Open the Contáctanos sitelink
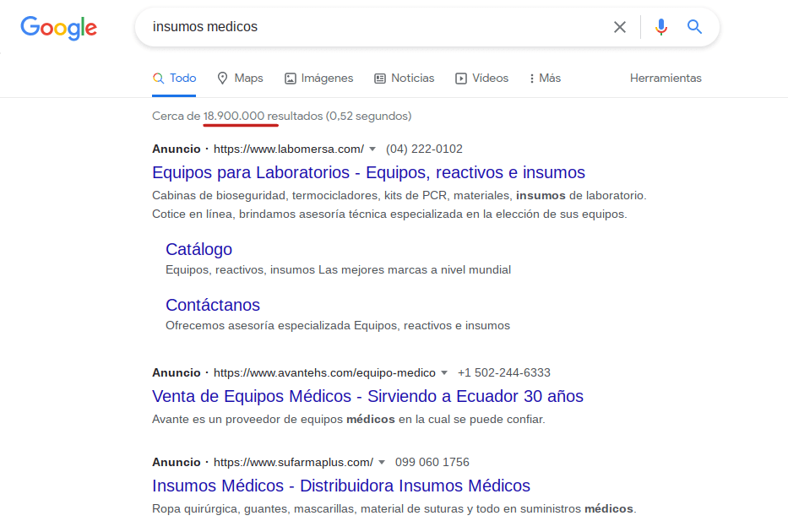The height and width of the screenshot is (532, 788). [x=213, y=305]
